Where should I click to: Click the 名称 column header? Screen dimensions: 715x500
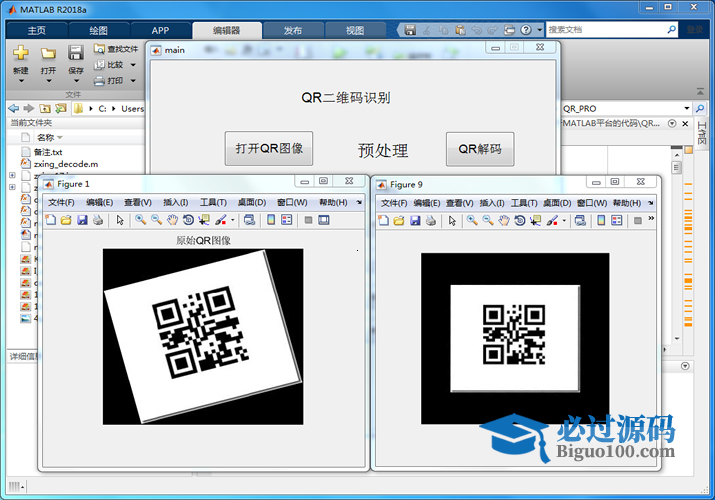[45, 137]
